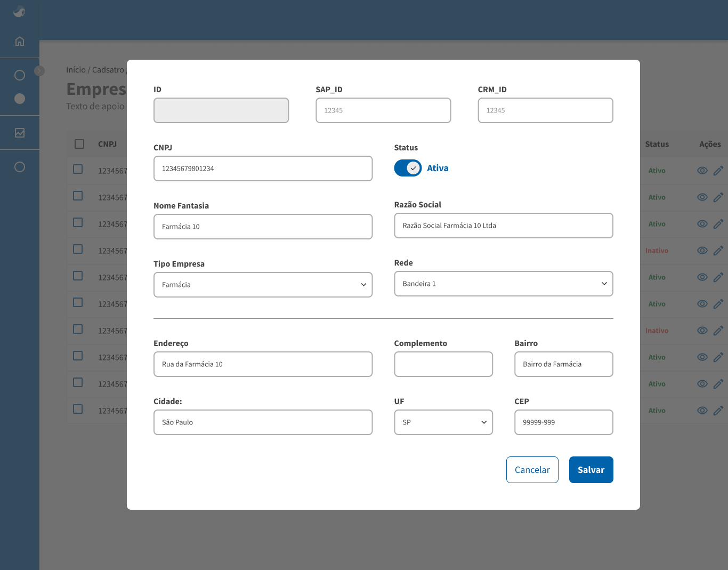The width and height of the screenshot is (728, 570).
Task: Click the CNPJ column header in the table
Action: pos(107,144)
